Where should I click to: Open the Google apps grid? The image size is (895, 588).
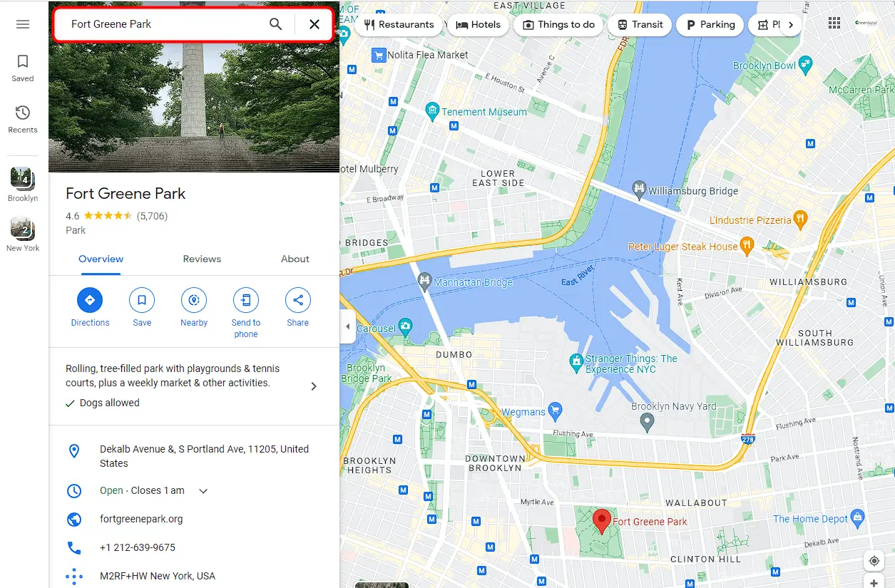click(834, 24)
